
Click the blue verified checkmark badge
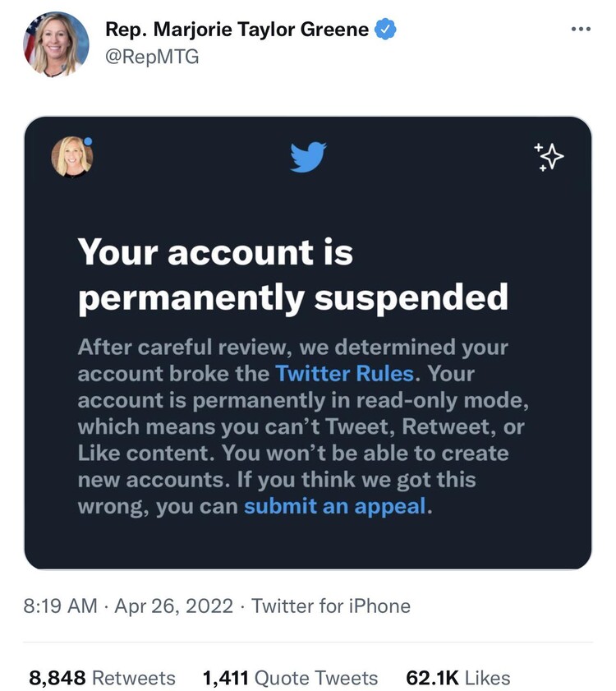click(386, 30)
